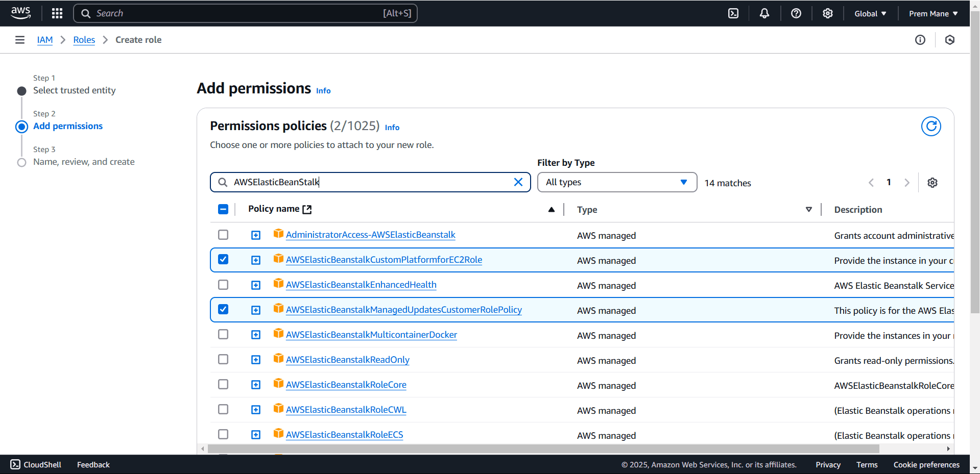This screenshot has width=980, height=474.
Task: Check AWSElasticBeanstalkRoleCWL policy
Action: 223,409
